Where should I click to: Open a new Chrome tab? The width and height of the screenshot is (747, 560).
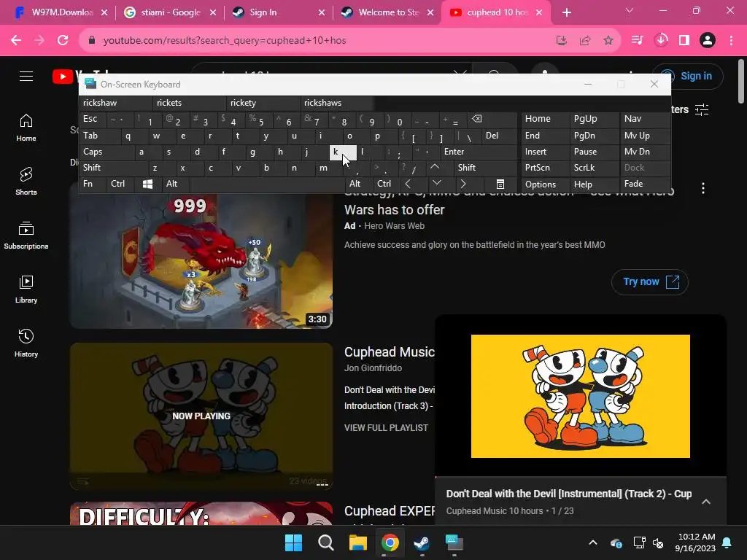coord(566,12)
